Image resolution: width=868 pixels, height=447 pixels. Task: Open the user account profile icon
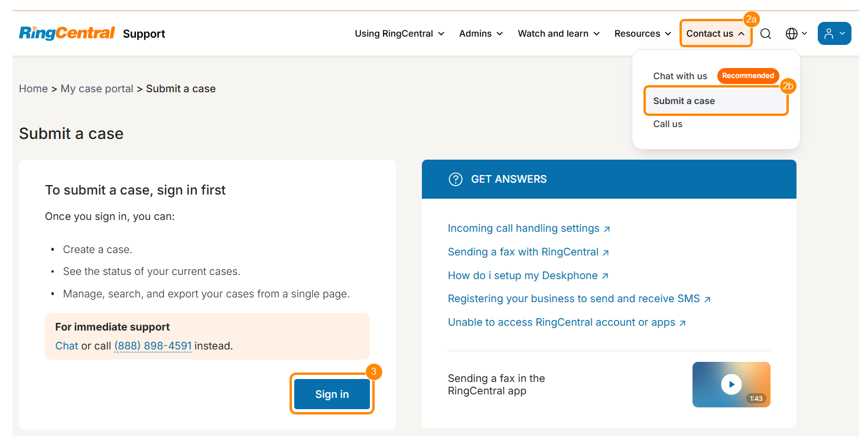click(834, 34)
